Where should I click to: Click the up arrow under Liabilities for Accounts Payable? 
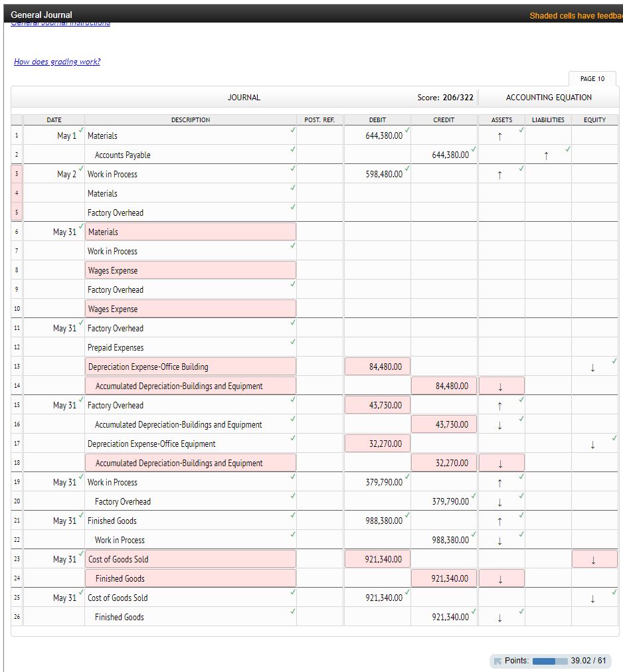click(546, 155)
